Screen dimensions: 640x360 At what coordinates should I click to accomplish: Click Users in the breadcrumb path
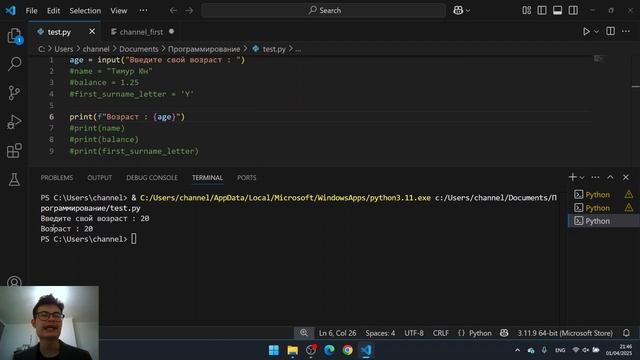click(x=64, y=49)
